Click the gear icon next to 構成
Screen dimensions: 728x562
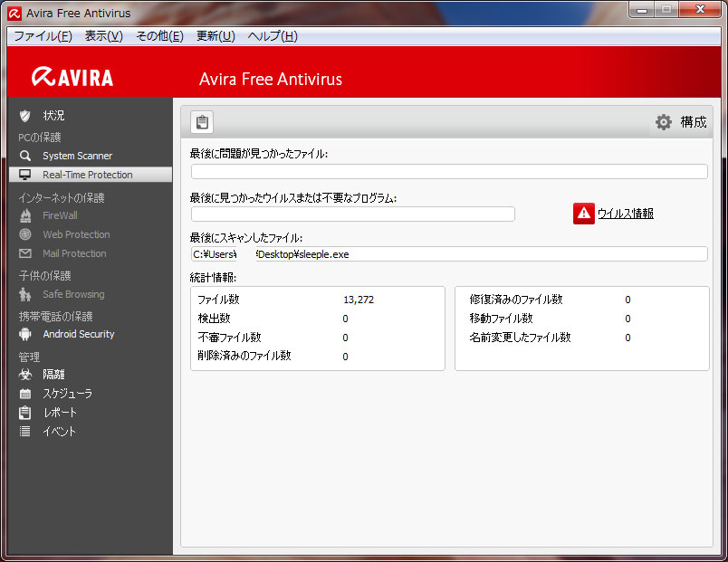pos(664,122)
